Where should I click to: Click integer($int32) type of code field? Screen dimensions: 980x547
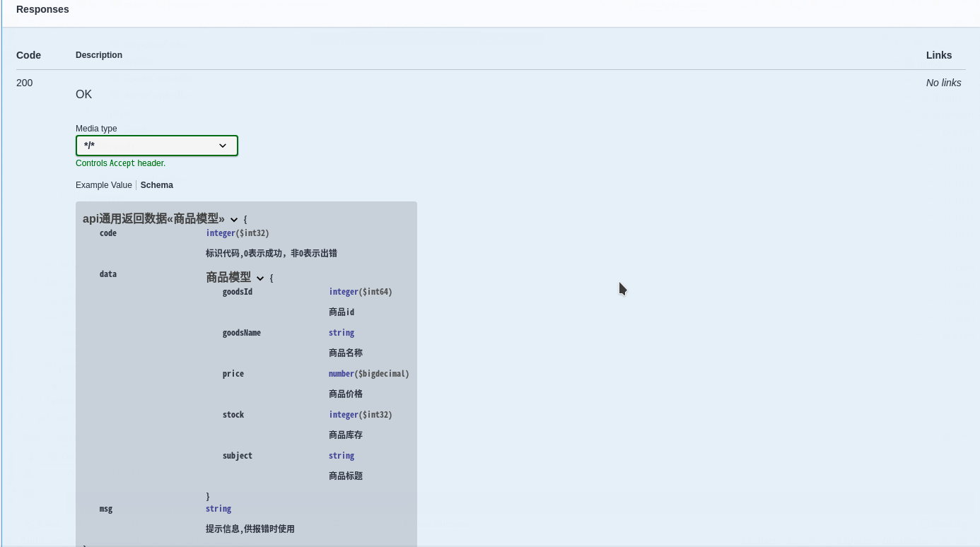coord(235,233)
